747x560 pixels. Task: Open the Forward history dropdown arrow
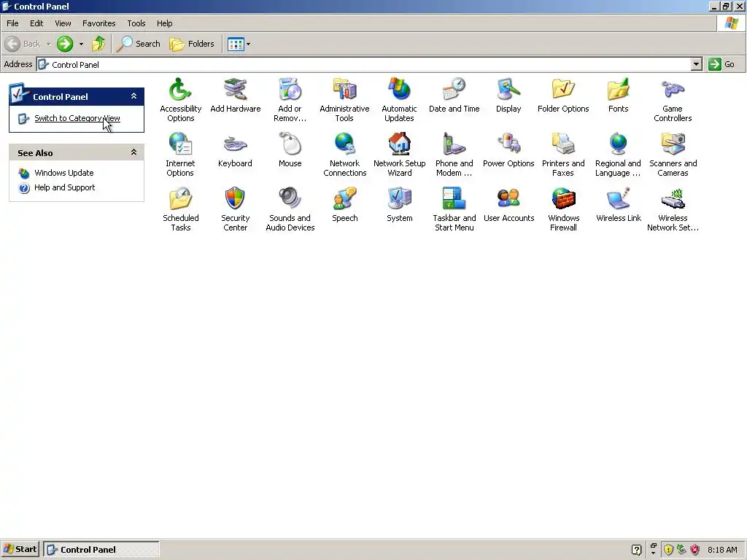(x=81, y=44)
